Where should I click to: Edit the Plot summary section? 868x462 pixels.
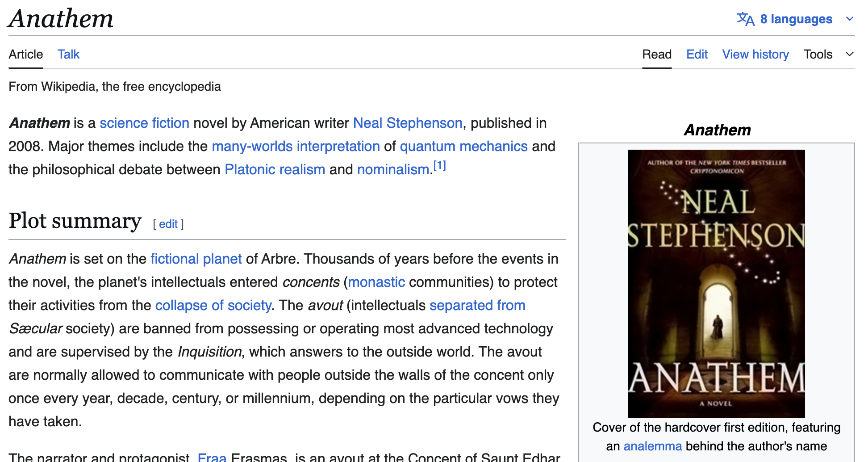168,224
